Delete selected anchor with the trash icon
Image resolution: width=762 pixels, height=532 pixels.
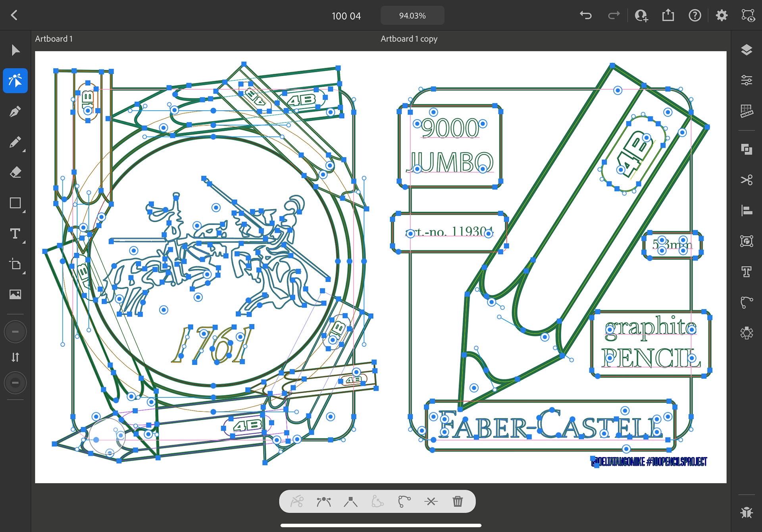tap(458, 501)
